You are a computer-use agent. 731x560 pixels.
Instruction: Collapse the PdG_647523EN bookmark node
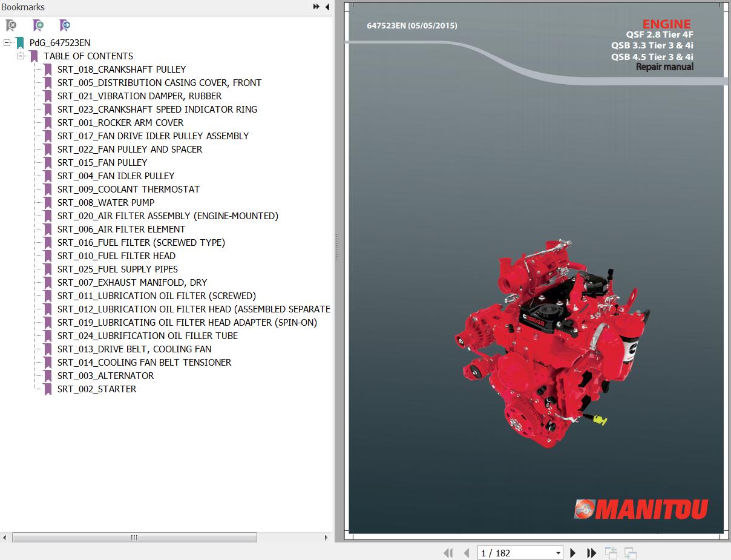tap(7, 43)
